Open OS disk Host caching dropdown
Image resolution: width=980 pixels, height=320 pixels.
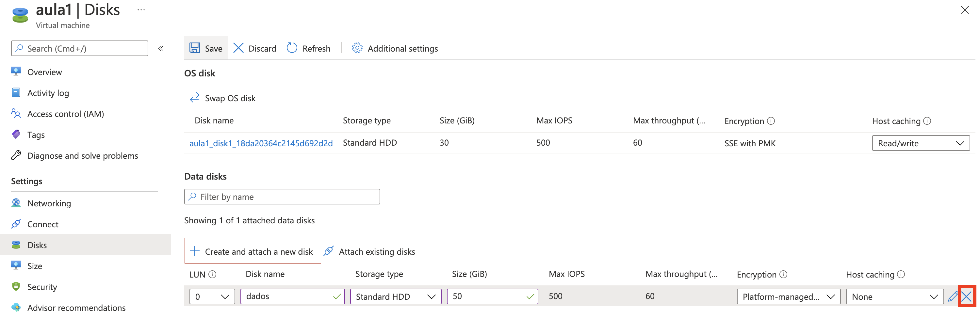920,143
